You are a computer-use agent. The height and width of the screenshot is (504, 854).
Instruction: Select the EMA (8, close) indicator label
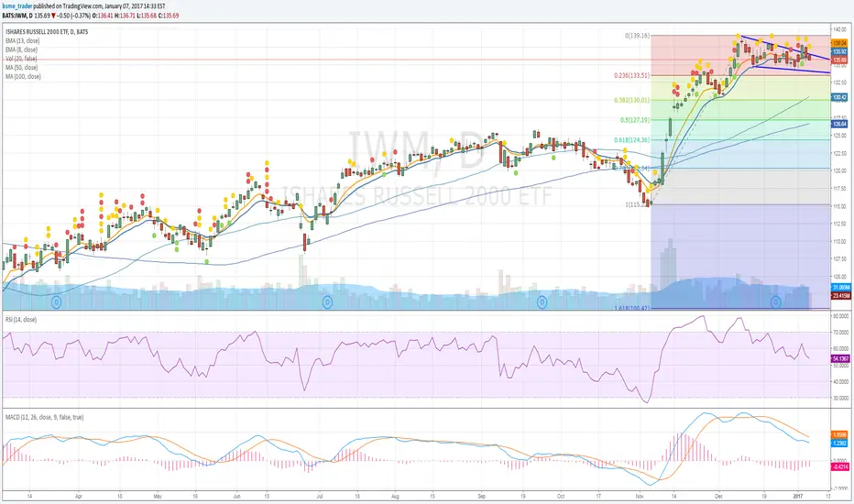[x=21, y=49]
